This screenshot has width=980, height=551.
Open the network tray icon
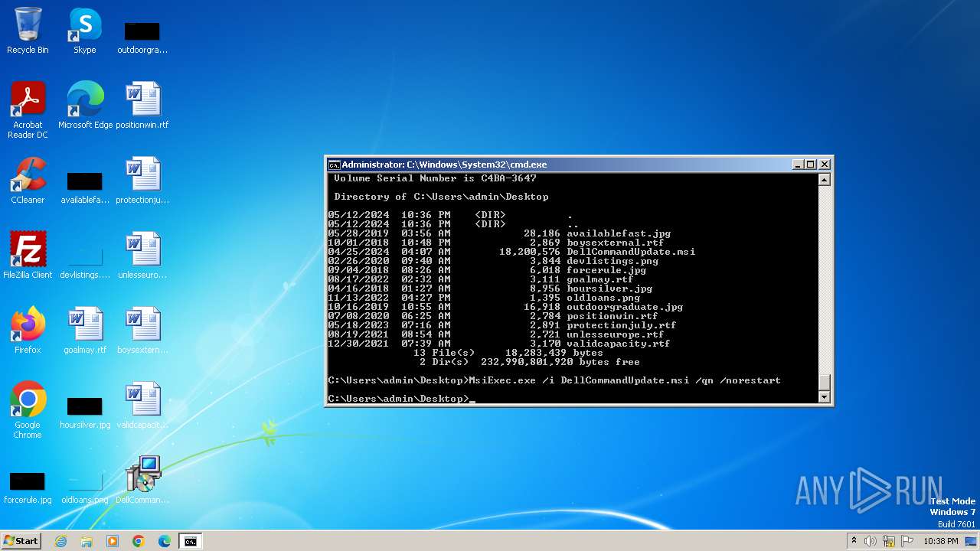pos(889,541)
